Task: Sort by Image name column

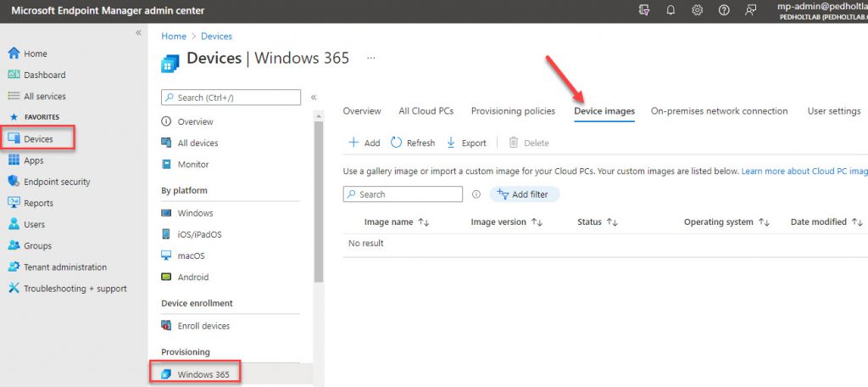Action: click(x=397, y=222)
